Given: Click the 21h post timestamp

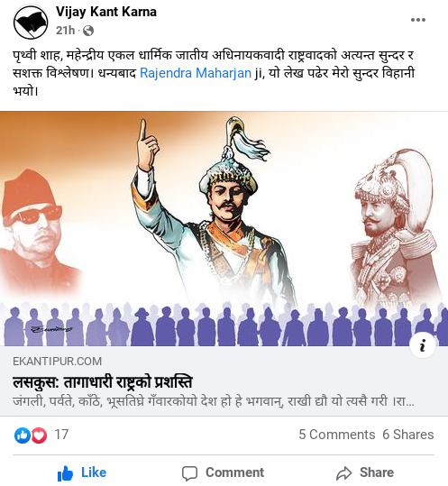Looking at the screenshot, I should [66, 31].
